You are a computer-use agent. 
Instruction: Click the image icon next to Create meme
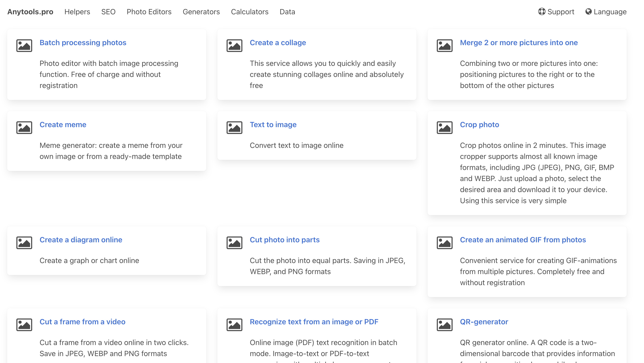click(x=24, y=127)
